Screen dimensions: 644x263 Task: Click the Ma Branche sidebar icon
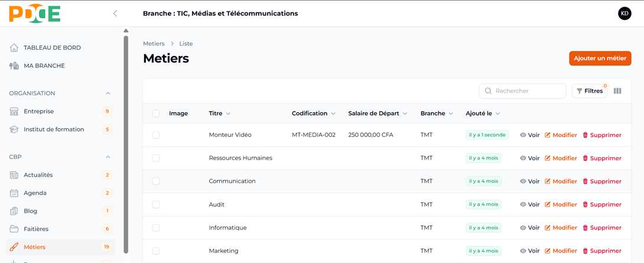tap(14, 66)
